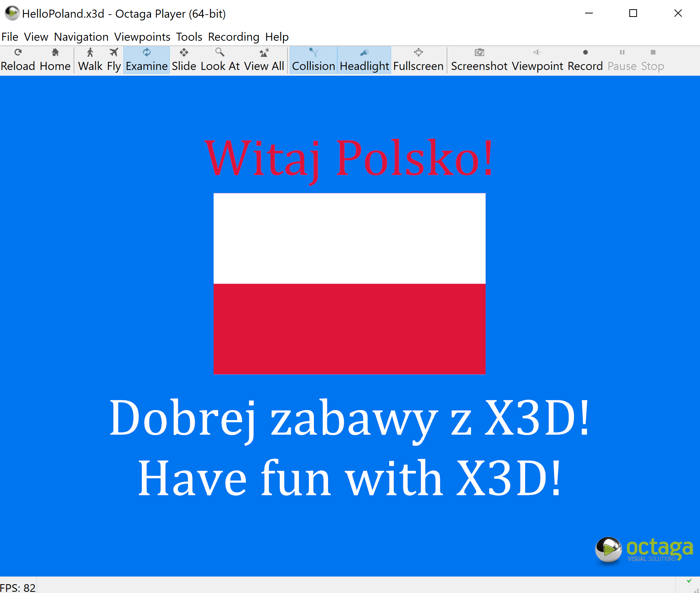Click the Octaga Visual Solutions logo

644,550
